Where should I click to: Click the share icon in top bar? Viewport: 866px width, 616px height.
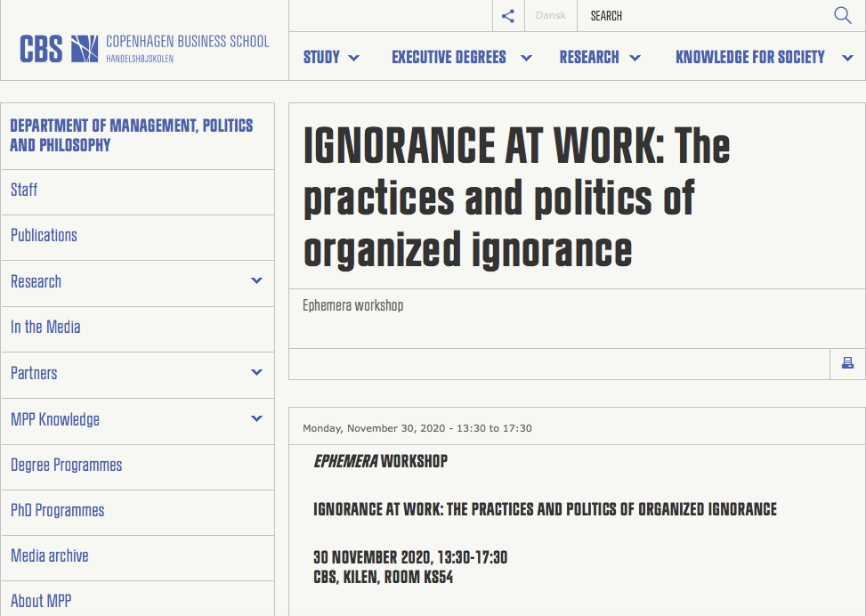coord(508,16)
